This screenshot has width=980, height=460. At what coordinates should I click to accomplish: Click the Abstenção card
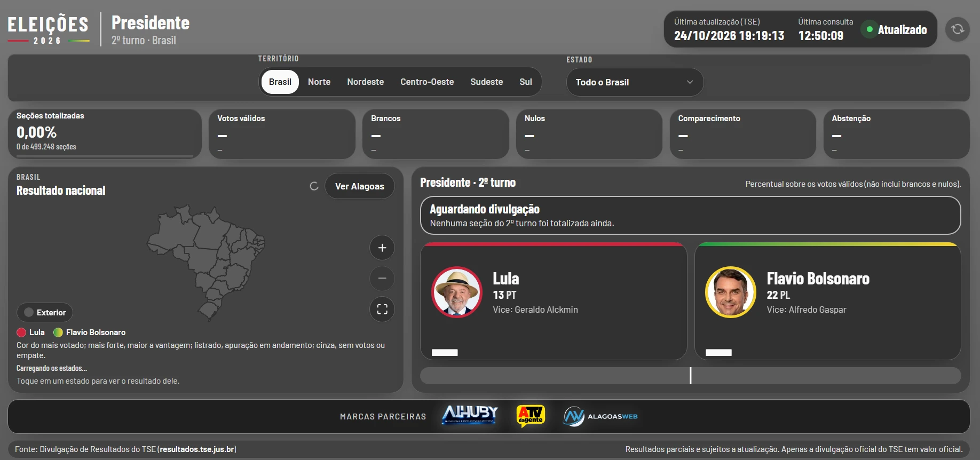[x=897, y=134]
